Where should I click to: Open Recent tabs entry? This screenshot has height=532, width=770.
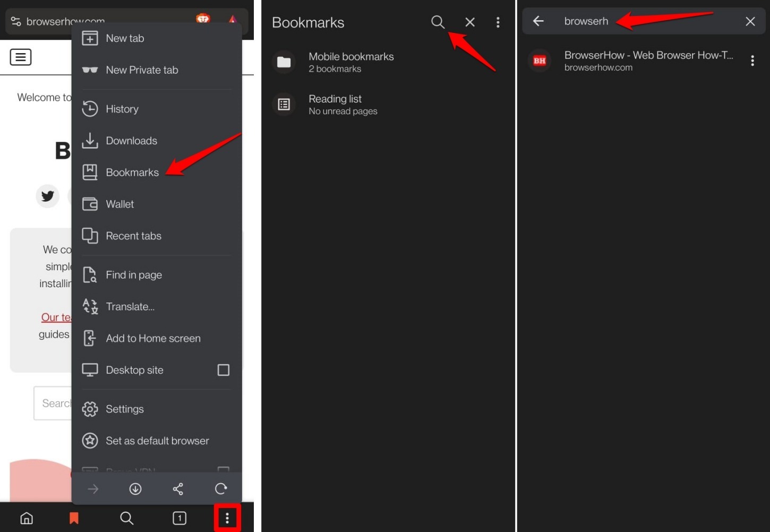(157, 236)
